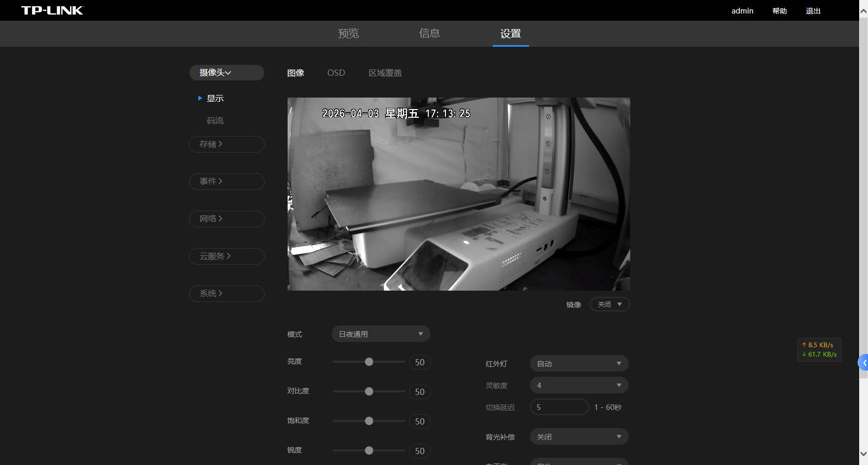Click the blue side panel arrow handle

(863, 363)
